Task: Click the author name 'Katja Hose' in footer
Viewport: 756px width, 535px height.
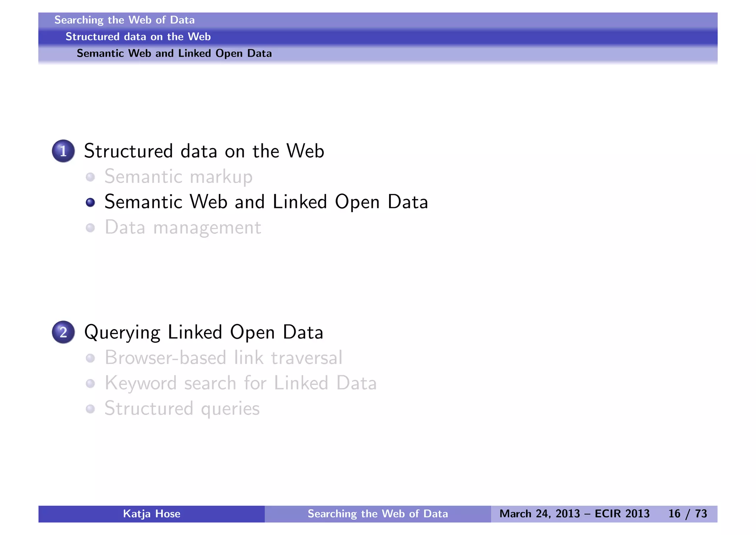Action: click(x=152, y=514)
